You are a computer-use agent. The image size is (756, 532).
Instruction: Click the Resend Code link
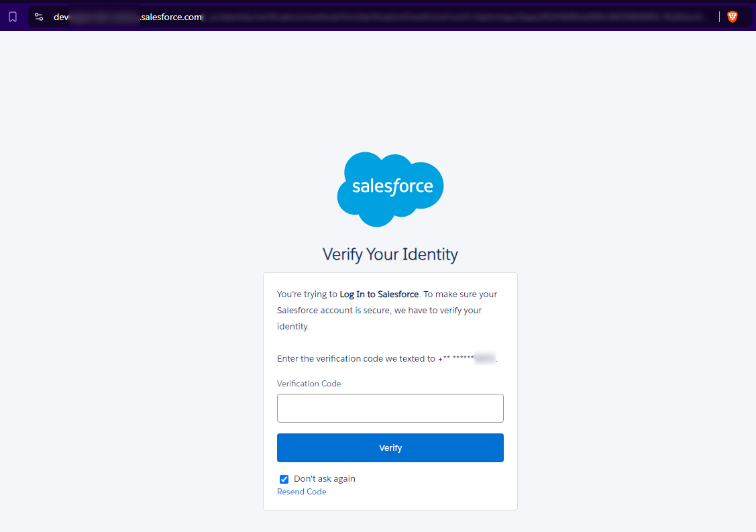point(301,492)
